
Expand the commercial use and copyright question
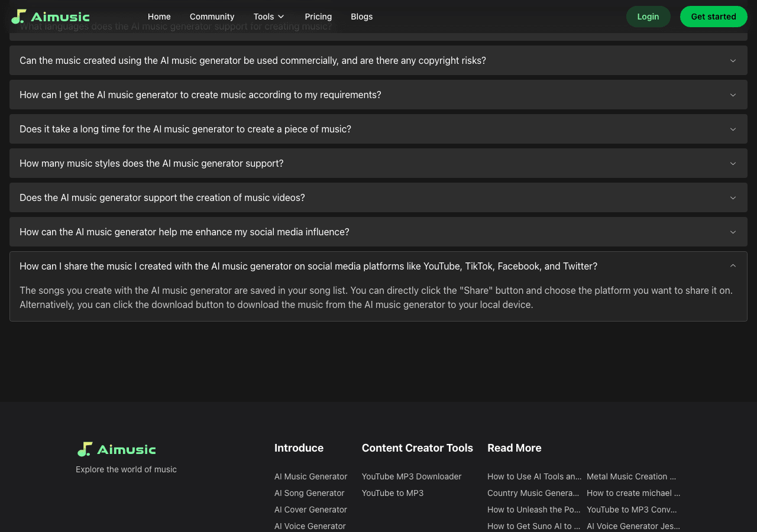[378, 60]
